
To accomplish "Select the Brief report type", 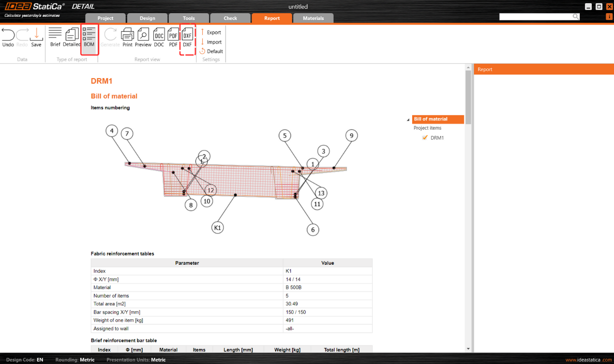I will (x=55, y=37).
